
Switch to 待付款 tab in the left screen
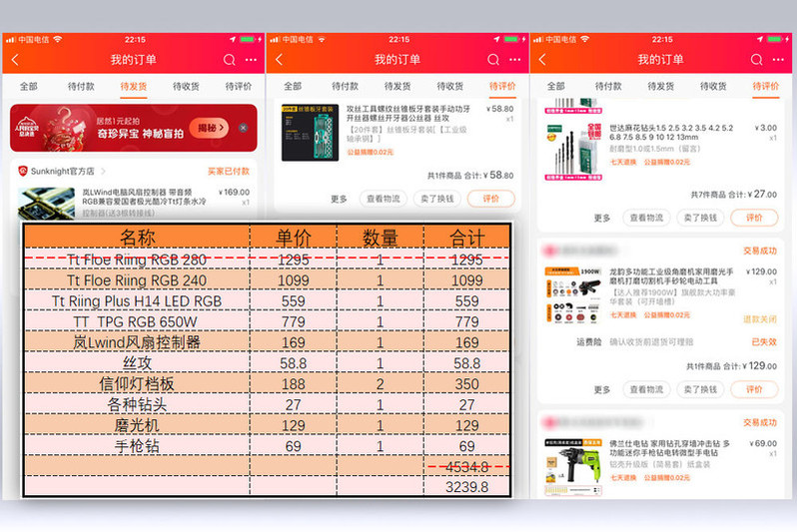point(81,87)
